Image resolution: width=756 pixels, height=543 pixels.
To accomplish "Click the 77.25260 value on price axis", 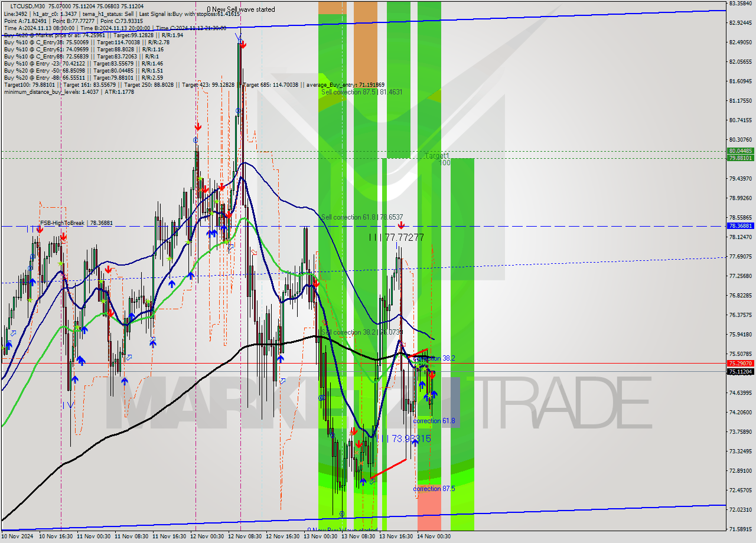I will [x=741, y=276].
